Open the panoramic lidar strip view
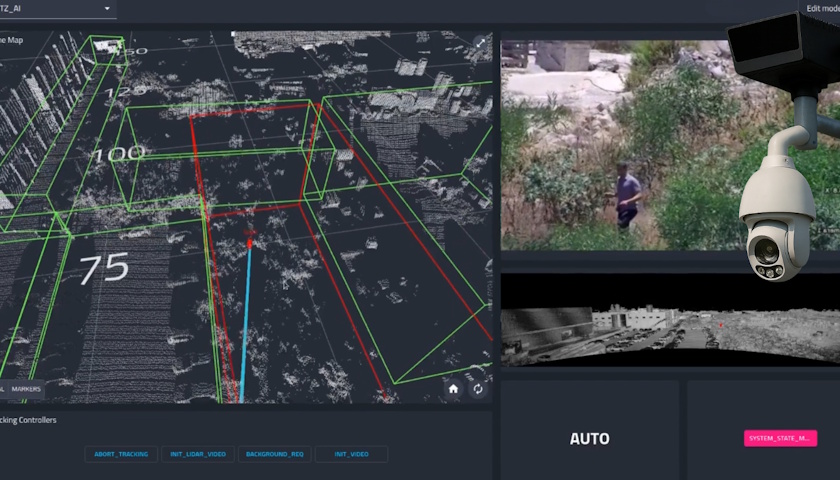 [x=668, y=319]
